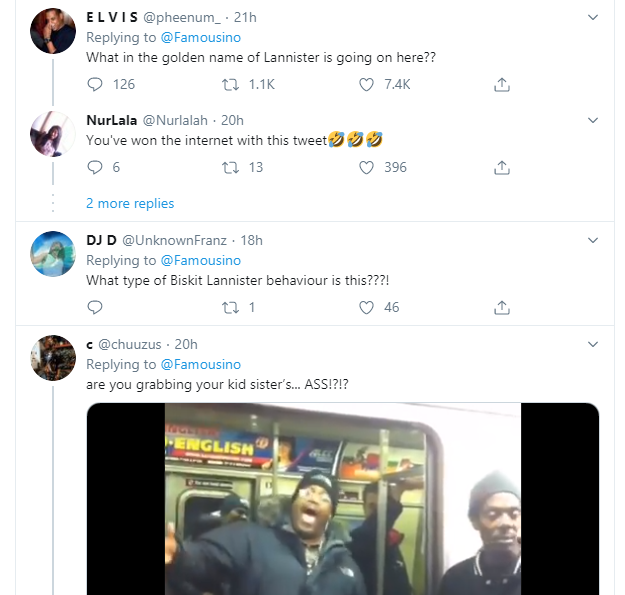Like ELVIS's tweet with 7.4K likes

tap(366, 85)
